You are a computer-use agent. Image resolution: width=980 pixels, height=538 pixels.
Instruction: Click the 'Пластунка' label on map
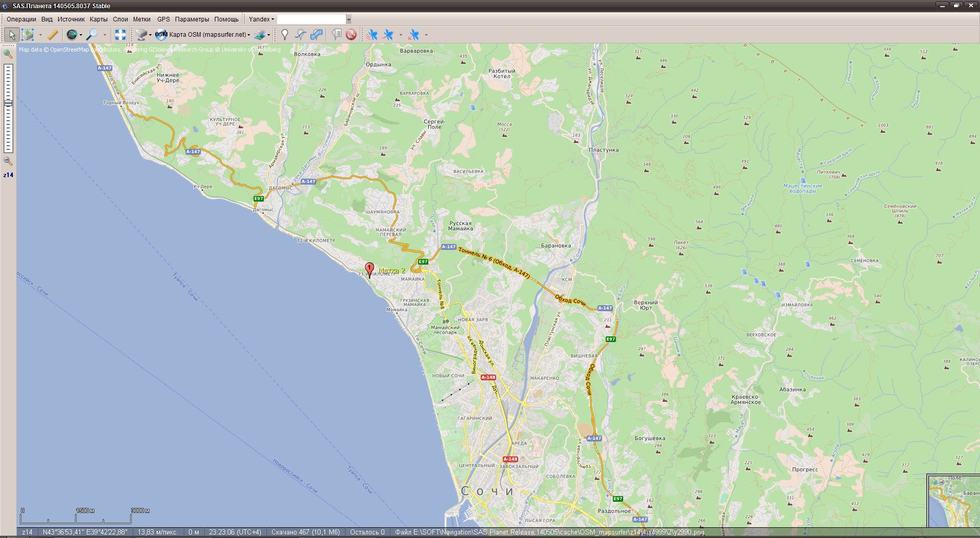(x=604, y=150)
